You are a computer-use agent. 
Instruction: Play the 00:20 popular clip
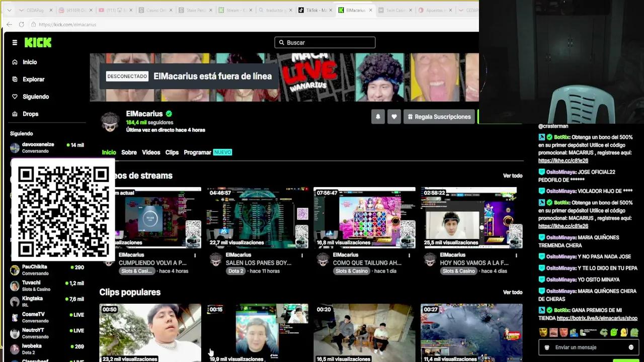pyautogui.click(x=365, y=333)
